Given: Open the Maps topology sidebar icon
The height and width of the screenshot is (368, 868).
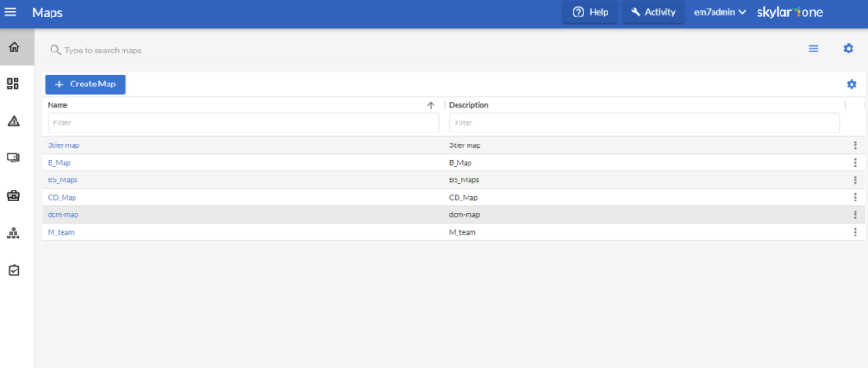Looking at the screenshot, I should pyautogui.click(x=14, y=233).
